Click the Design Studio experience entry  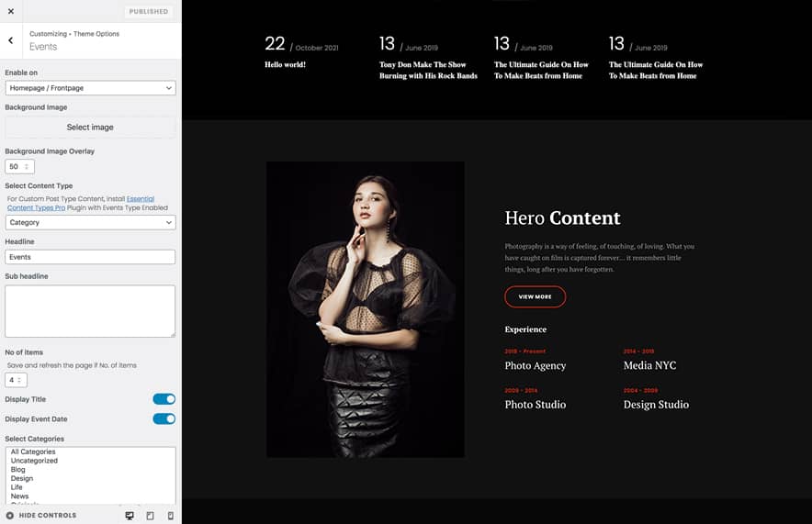coord(656,405)
